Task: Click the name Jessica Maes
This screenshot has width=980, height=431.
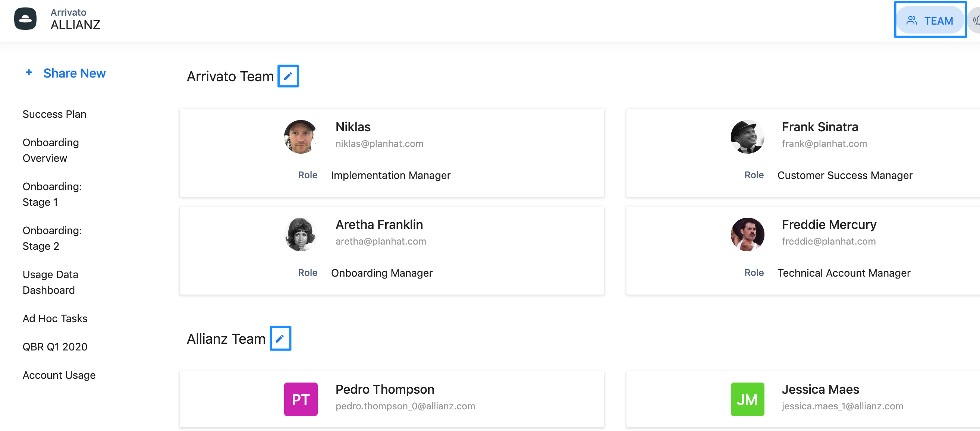Action: pyautogui.click(x=820, y=389)
